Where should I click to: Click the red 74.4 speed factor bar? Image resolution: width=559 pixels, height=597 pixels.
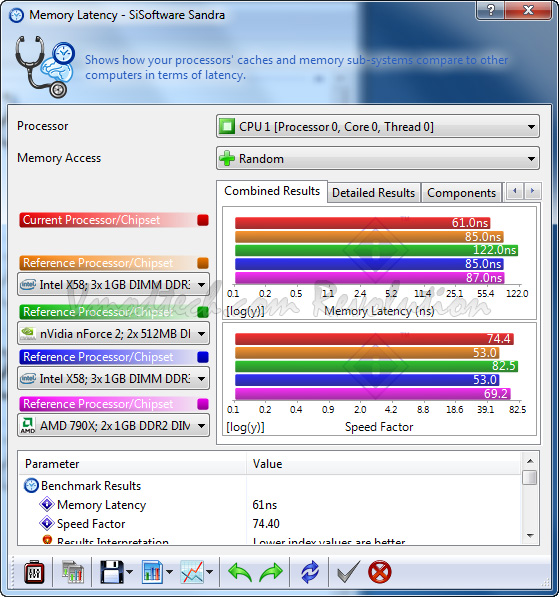pyautogui.click(x=374, y=339)
